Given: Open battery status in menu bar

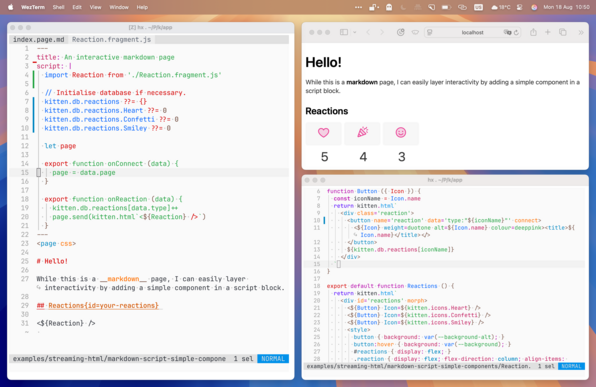Looking at the screenshot, I should (446, 7).
